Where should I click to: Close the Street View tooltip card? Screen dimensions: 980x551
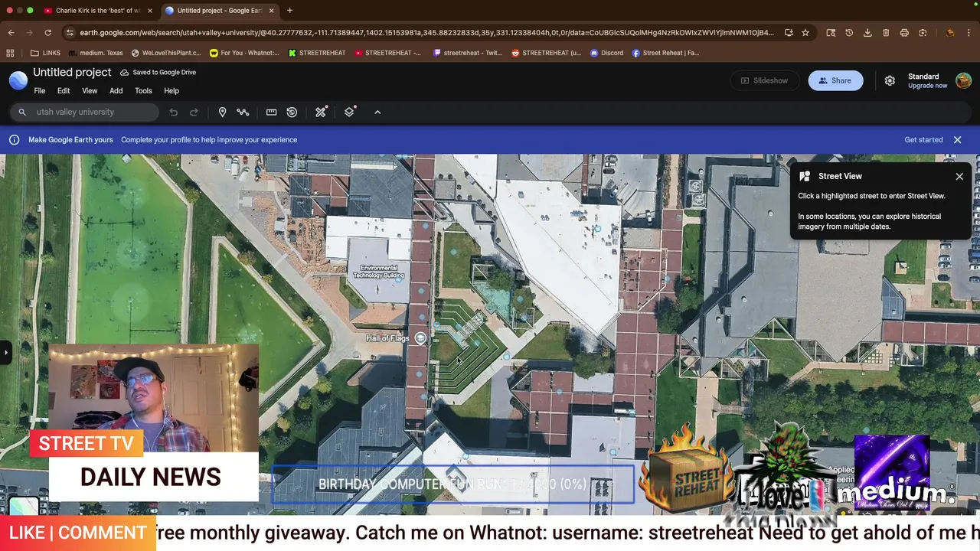(x=959, y=177)
